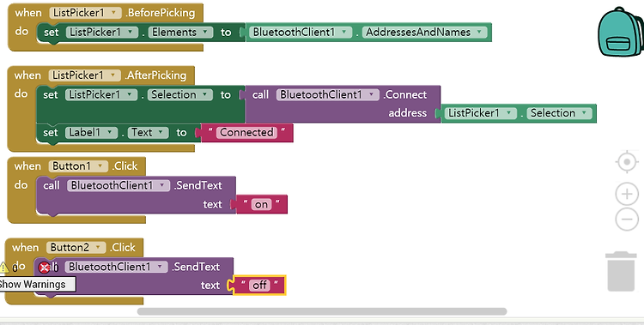Open ListPicker1 dropdown in set Elements block
Viewport: 644px width, 325px height.
tap(102, 32)
